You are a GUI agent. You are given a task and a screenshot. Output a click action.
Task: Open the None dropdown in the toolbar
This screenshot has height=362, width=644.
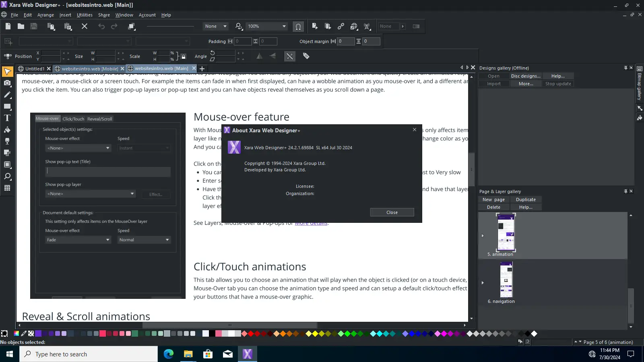point(216,27)
